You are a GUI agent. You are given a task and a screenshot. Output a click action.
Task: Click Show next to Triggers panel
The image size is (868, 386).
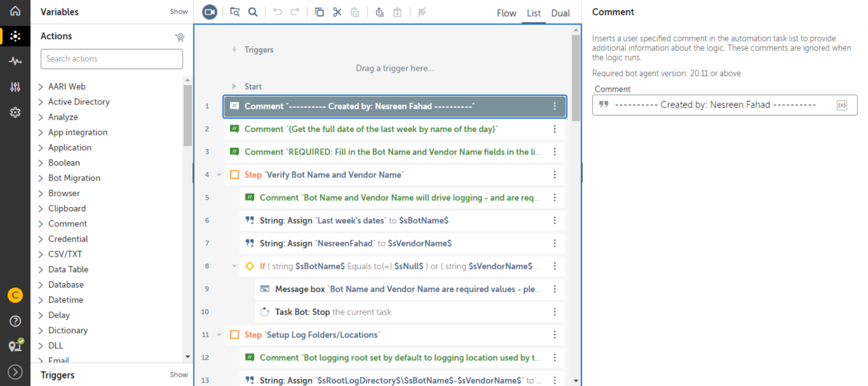click(179, 375)
